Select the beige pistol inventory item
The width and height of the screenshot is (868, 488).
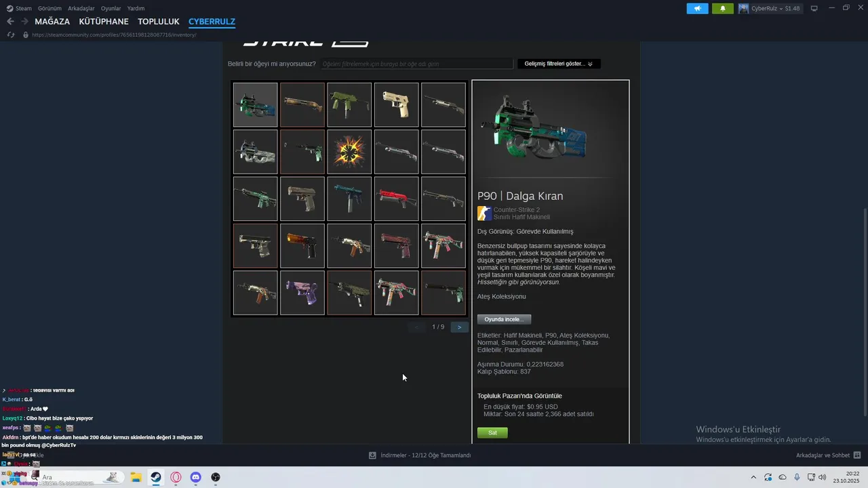pos(396,105)
